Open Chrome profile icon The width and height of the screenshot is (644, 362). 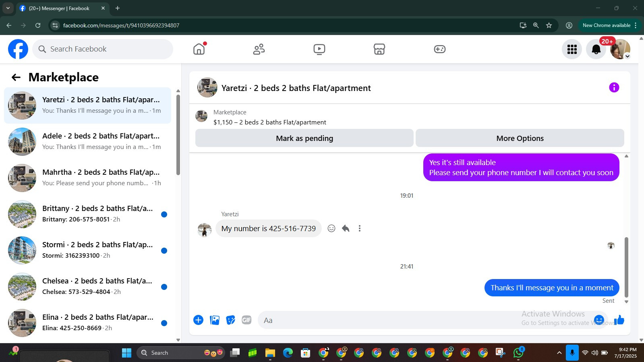coord(569,25)
